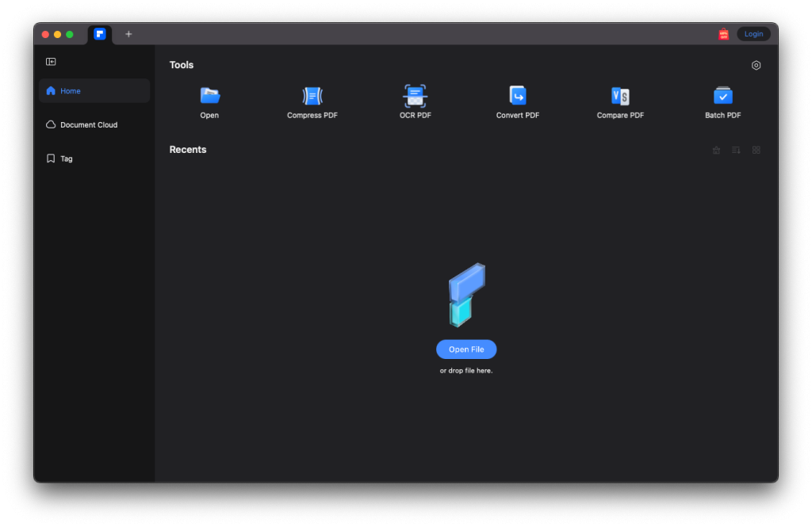Click the drop file here area
The image size is (812, 527).
[x=465, y=369]
